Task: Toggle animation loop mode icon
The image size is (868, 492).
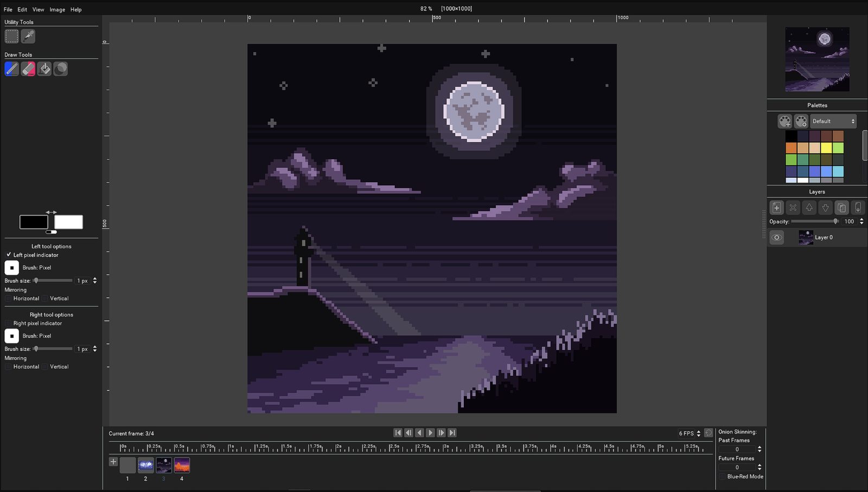Action: [x=709, y=433]
